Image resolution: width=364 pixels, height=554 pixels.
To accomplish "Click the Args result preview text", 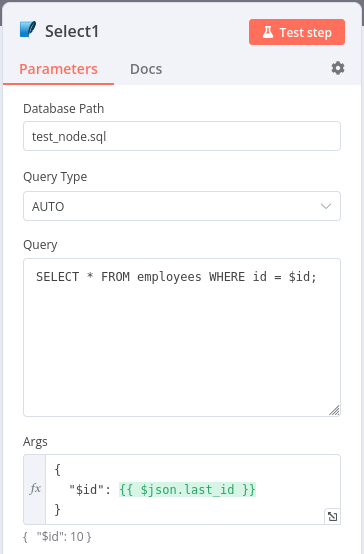I will (x=57, y=537).
